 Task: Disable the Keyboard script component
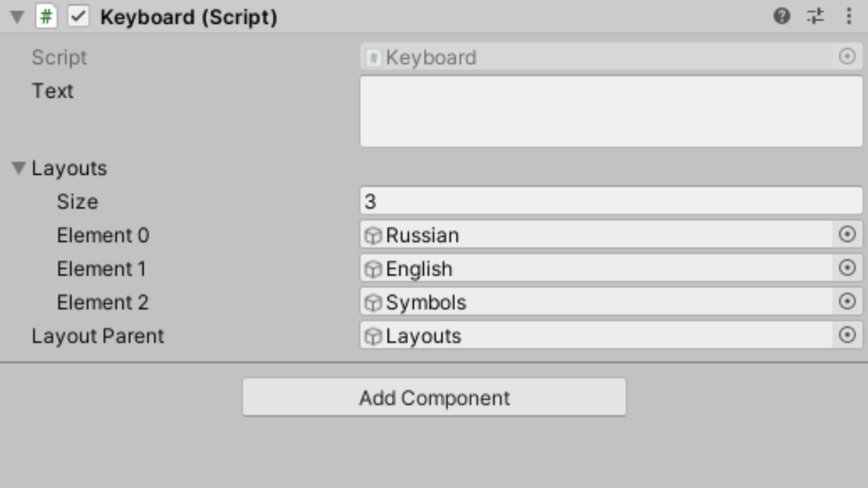(79, 17)
